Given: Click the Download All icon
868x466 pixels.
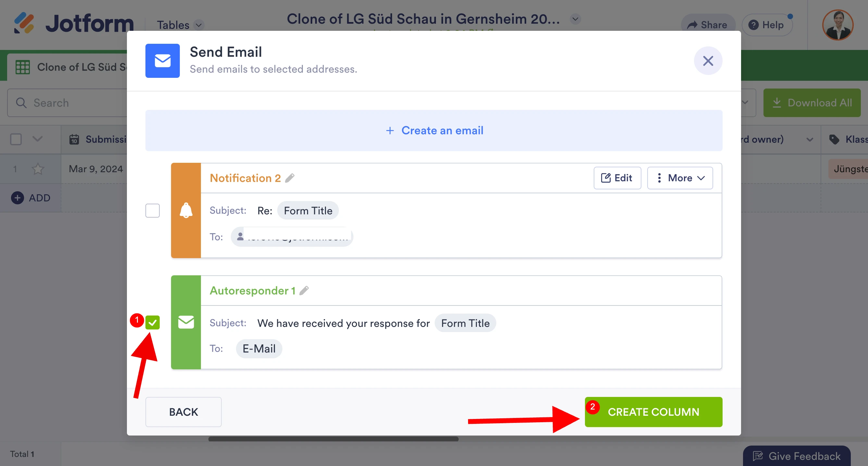Looking at the screenshot, I should click(x=777, y=103).
